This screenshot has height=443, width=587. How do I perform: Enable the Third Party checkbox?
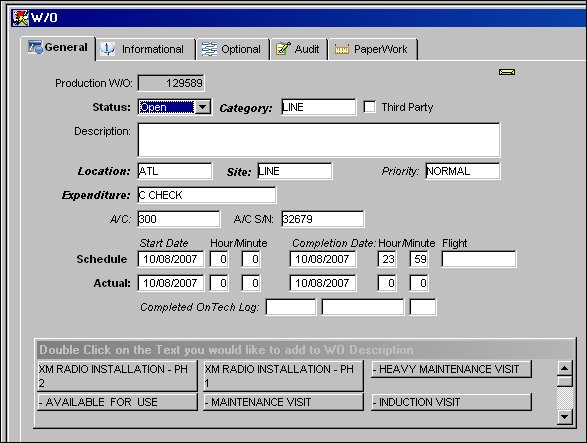point(369,107)
